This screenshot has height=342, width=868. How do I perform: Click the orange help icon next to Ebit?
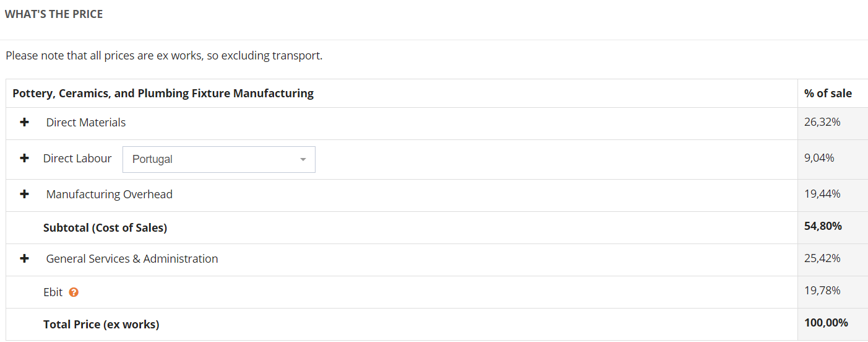[74, 292]
